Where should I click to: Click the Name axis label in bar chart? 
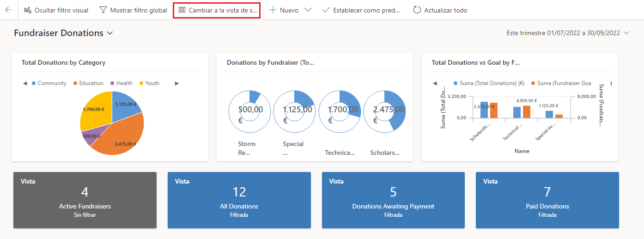522,151
